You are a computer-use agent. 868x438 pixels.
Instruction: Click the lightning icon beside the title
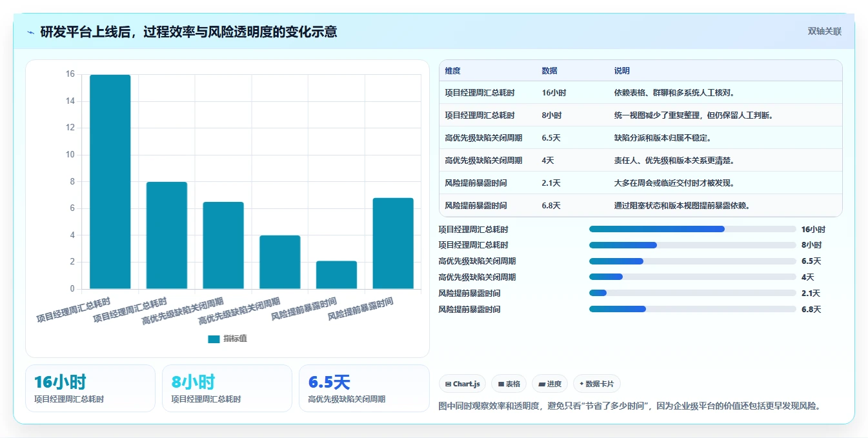31,32
